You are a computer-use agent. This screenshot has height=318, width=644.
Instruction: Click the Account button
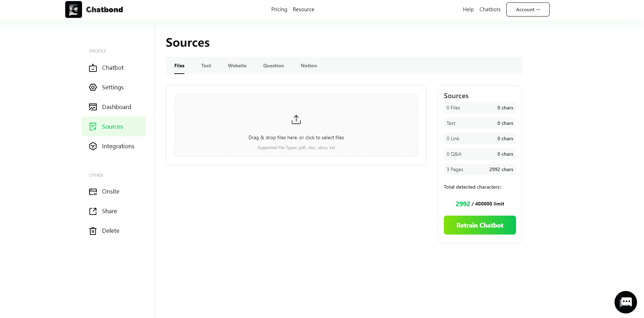pyautogui.click(x=528, y=9)
